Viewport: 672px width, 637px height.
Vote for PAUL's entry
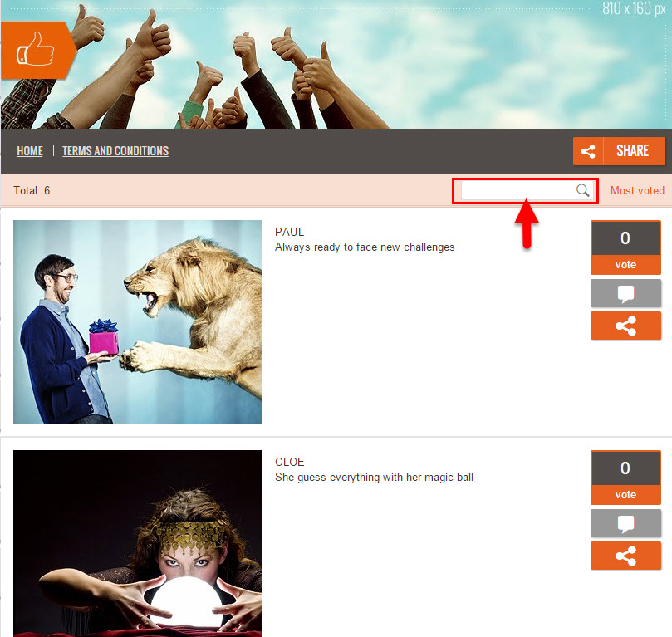[x=625, y=265]
